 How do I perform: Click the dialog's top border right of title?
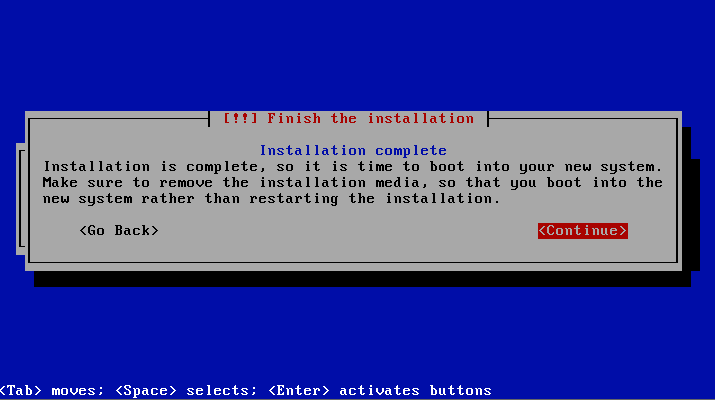click(583, 119)
